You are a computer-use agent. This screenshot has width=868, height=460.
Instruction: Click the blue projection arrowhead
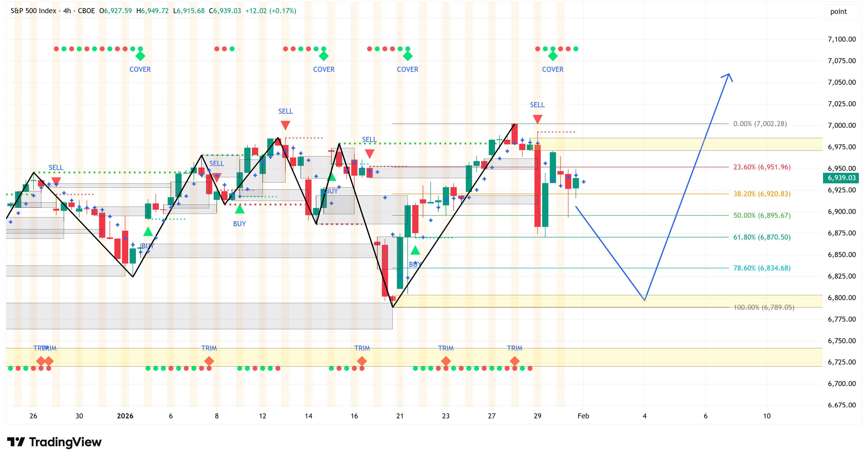pyautogui.click(x=729, y=75)
